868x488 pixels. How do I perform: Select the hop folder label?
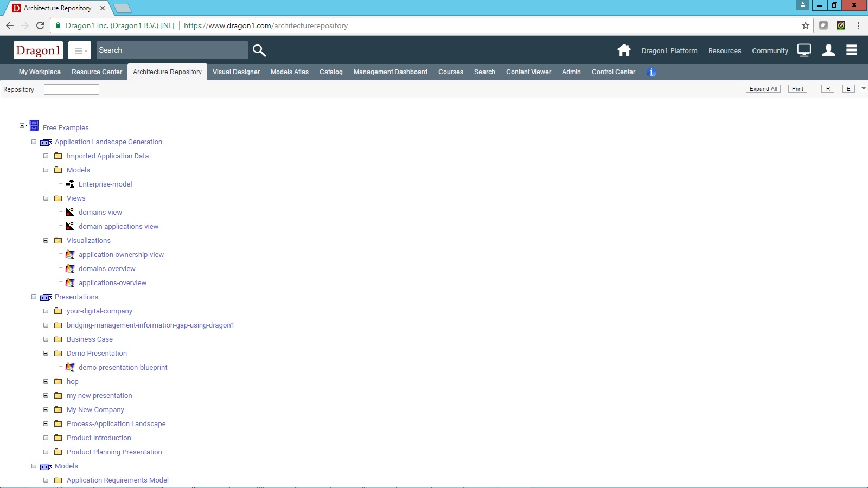[73, 382]
